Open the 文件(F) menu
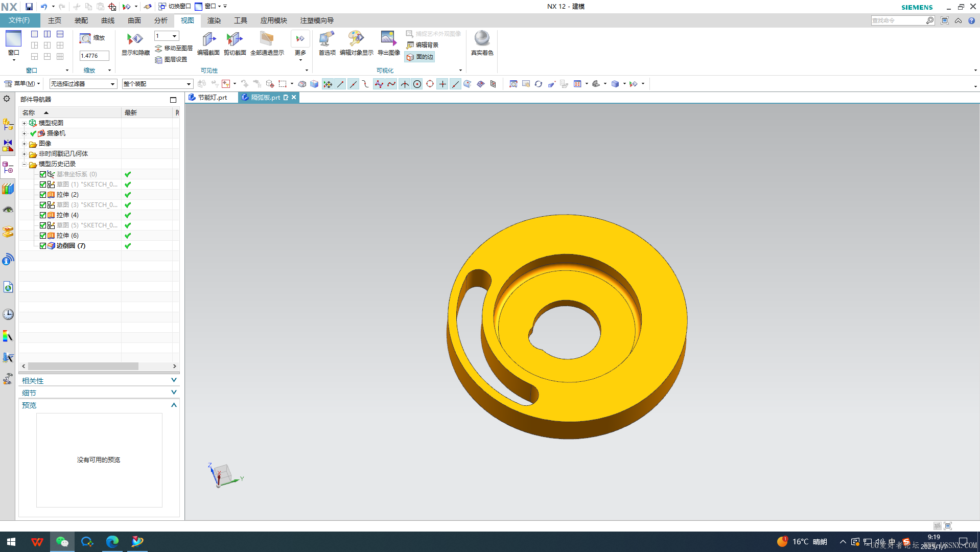The height and width of the screenshot is (552, 980). [x=19, y=20]
